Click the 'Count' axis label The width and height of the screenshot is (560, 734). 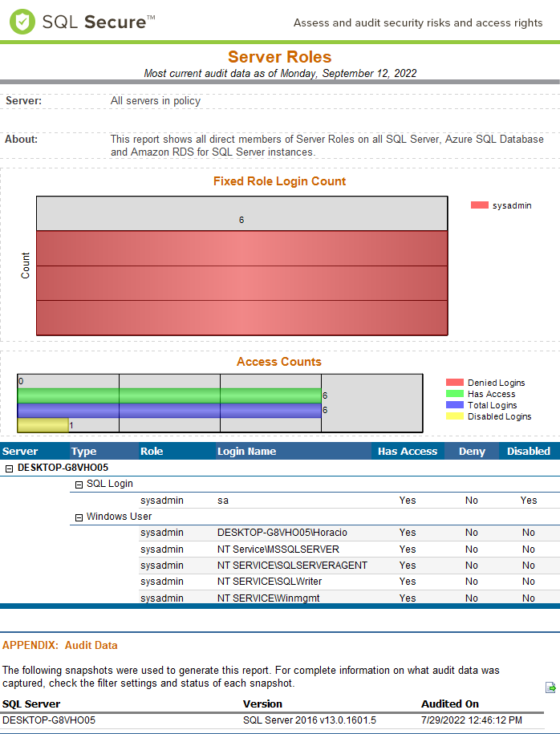point(26,266)
